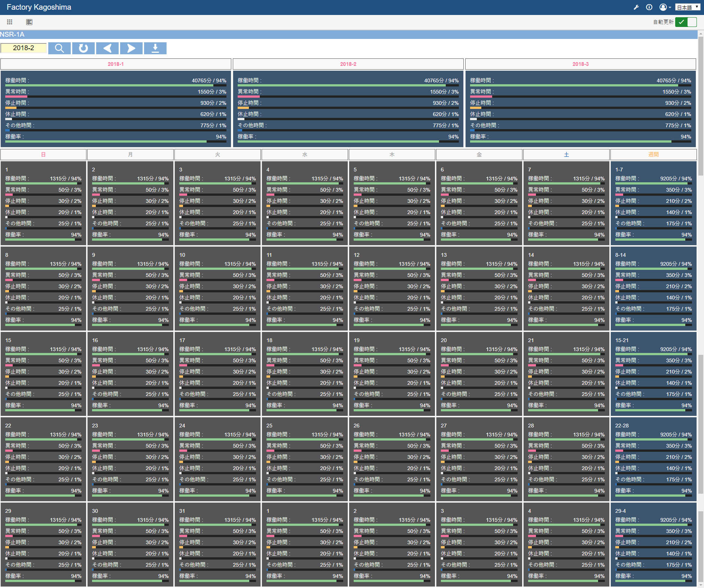This screenshot has width=704, height=588.
Task: Open the 日本語 language dropdown
Action: tap(688, 7)
